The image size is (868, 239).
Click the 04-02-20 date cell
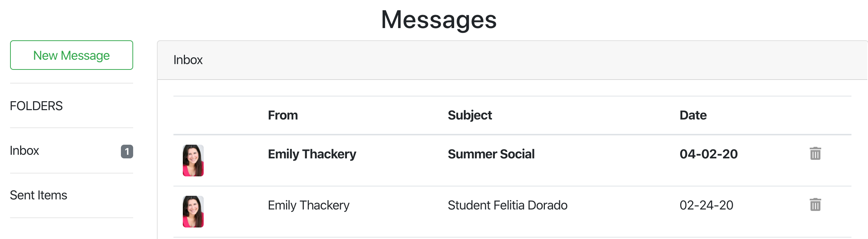tap(708, 154)
